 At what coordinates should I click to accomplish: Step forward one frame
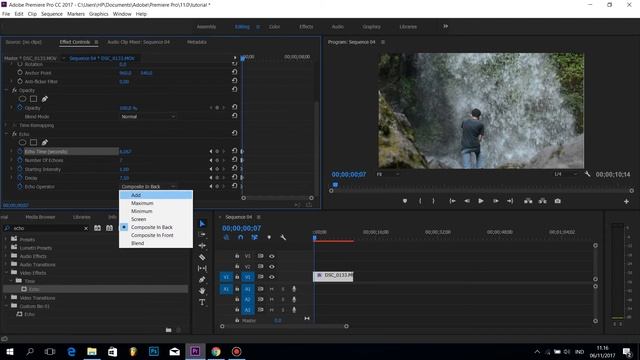point(496,201)
